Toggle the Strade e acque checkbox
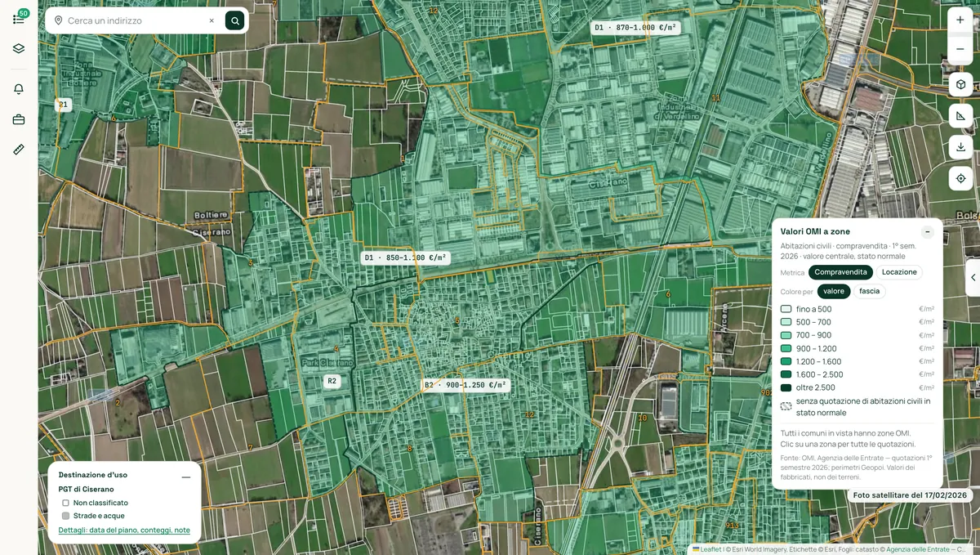The width and height of the screenshot is (980, 555). point(65,516)
